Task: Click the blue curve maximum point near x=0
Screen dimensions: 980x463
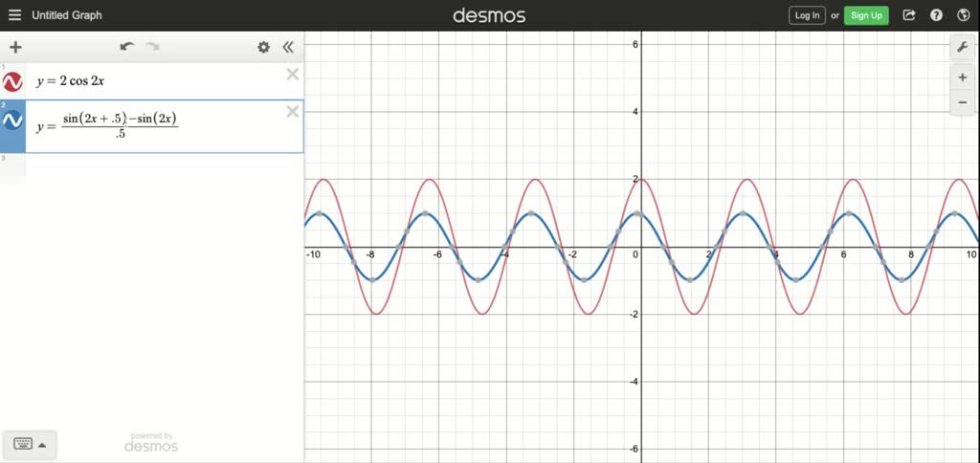Action: point(637,213)
